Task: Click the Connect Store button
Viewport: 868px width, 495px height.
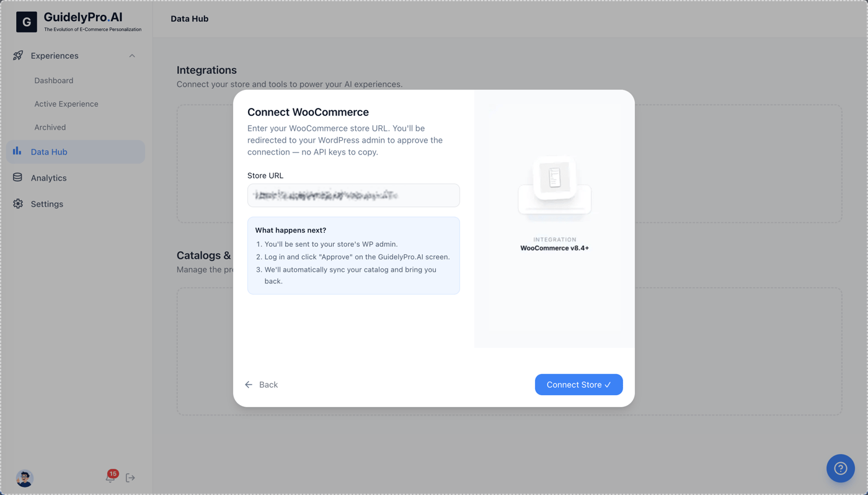Action: [x=579, y=385]
